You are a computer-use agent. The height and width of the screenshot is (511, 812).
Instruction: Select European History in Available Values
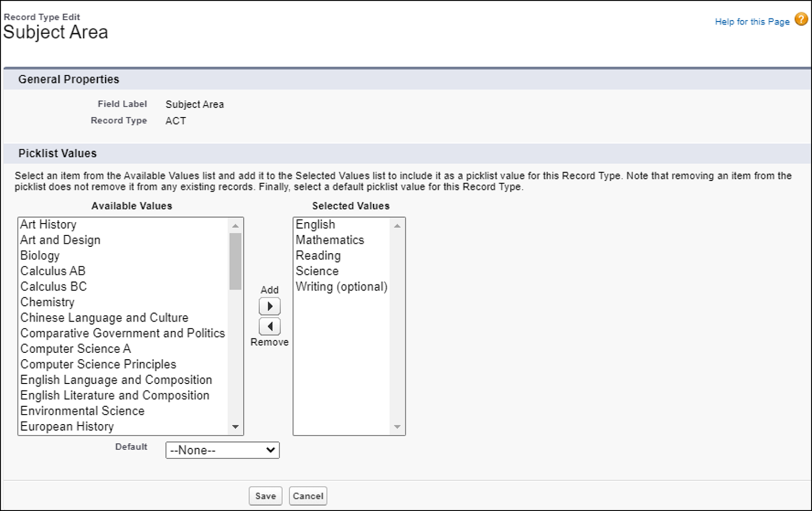coord(124,427)
